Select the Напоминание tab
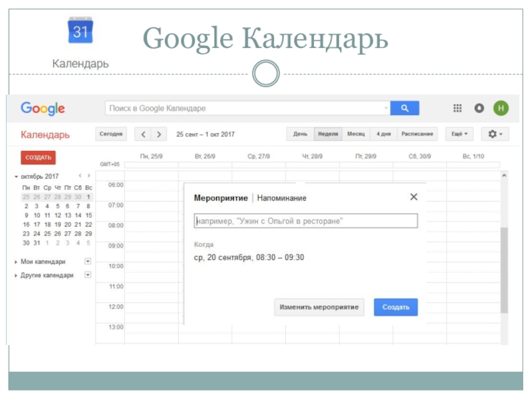The width and height of the screenshot is (532, 399). pos(281,198)
